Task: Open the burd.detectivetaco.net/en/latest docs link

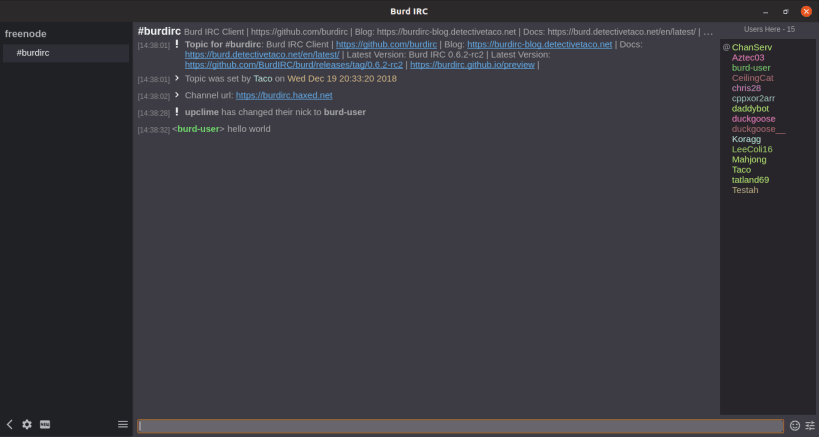Action: coord(262,54)
